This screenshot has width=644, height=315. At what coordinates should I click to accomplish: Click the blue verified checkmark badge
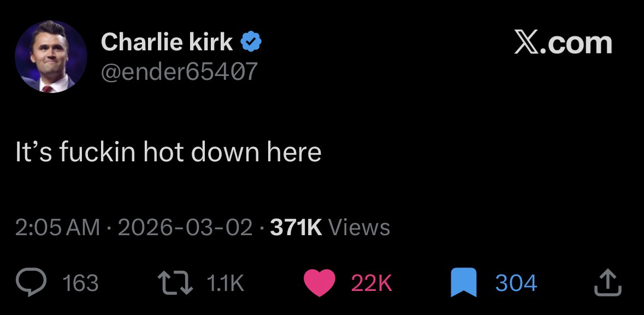[251, 42]
